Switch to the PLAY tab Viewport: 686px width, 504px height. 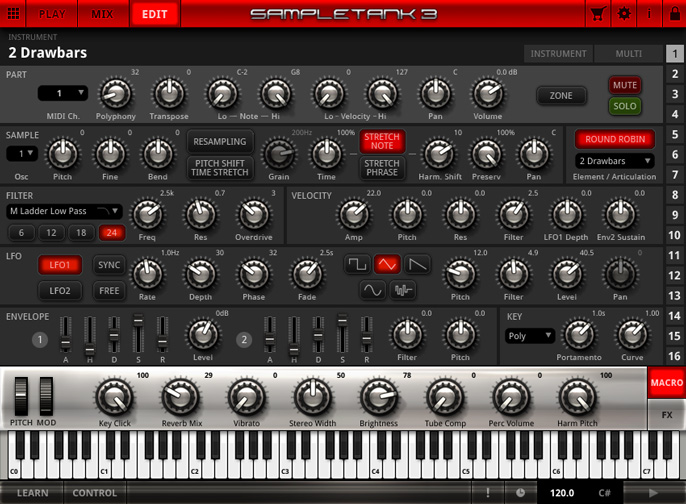point(52,14)
